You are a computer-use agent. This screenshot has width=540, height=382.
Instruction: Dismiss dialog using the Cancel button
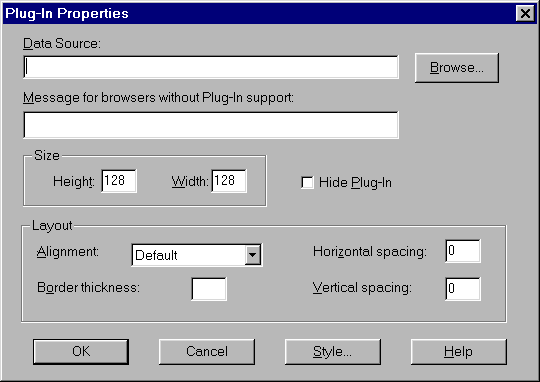coord(207,352)
